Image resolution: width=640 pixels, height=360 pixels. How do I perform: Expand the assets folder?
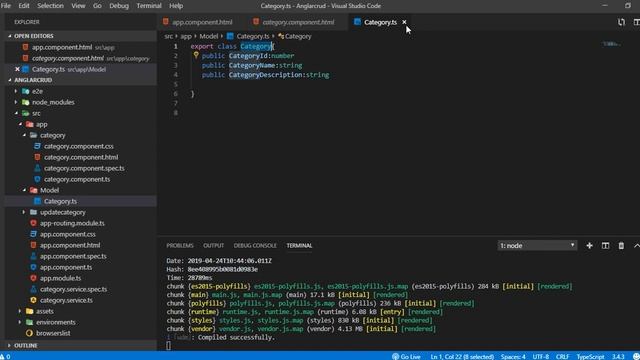pos(44,311)
